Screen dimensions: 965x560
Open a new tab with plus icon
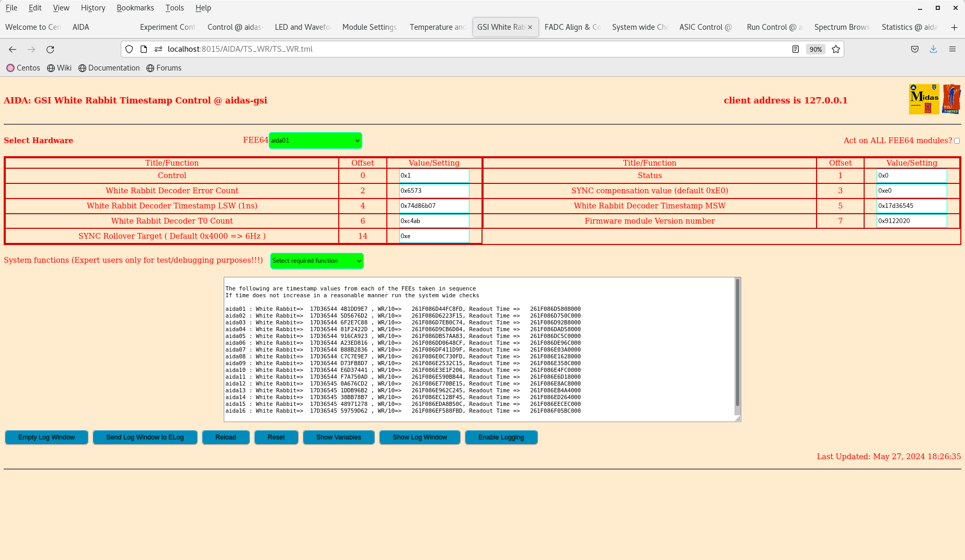[x=954, y=27]
